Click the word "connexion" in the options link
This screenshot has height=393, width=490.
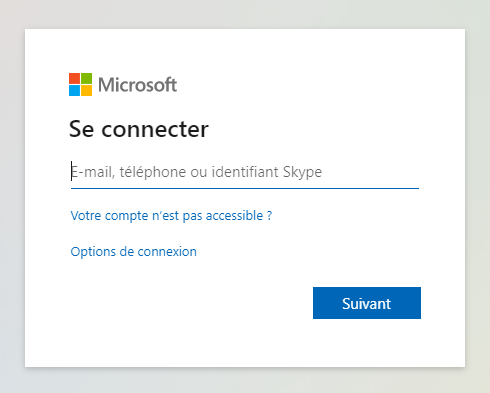[167, 252]
